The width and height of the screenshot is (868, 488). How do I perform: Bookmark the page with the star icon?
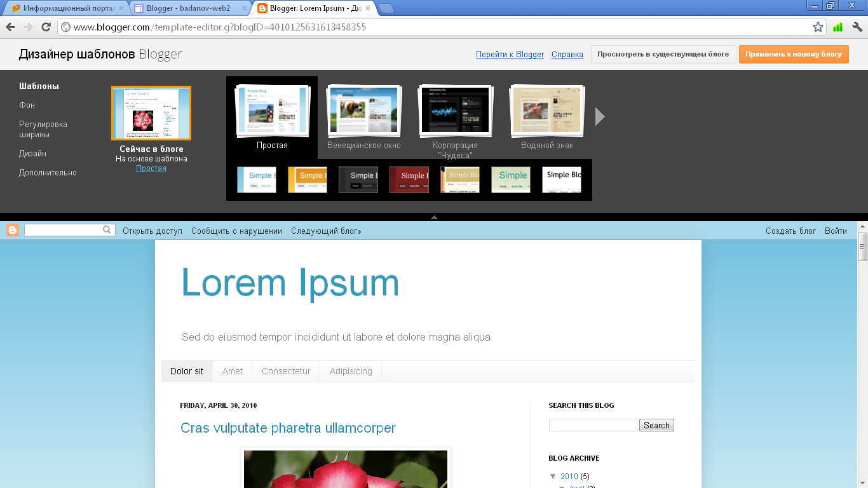[818, 27]
